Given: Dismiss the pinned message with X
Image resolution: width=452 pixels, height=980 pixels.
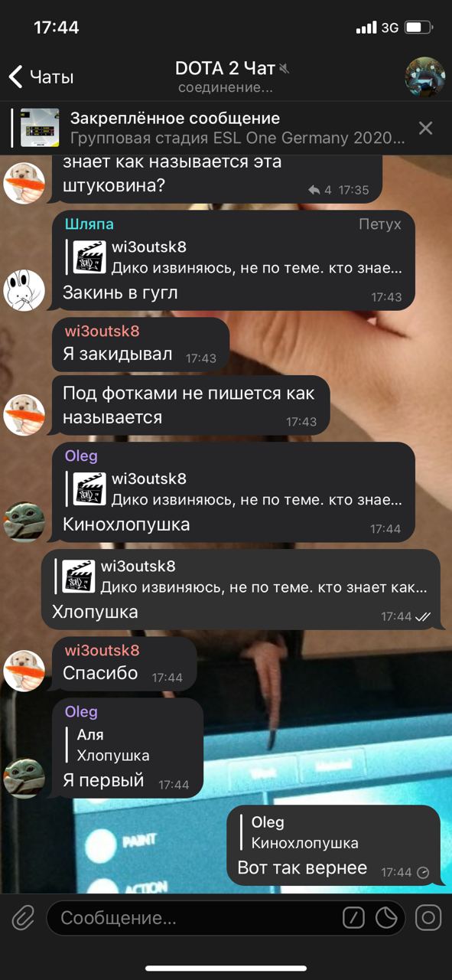Looking at the screenshot, I should (x=426, y=128).
